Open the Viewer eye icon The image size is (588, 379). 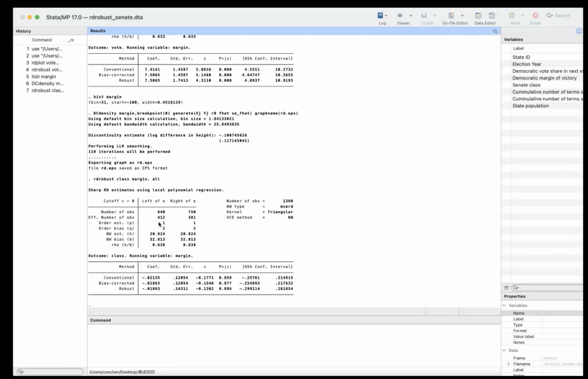(x=400, y=15)
